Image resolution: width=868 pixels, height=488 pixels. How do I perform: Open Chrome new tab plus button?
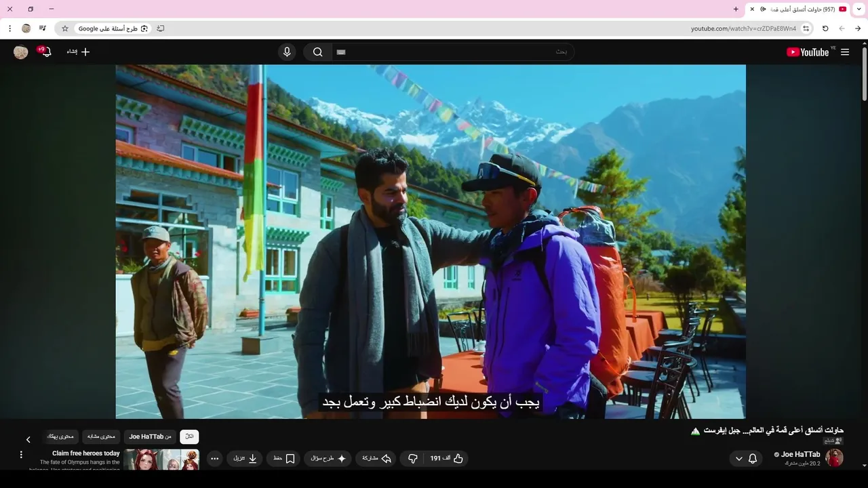736,9
